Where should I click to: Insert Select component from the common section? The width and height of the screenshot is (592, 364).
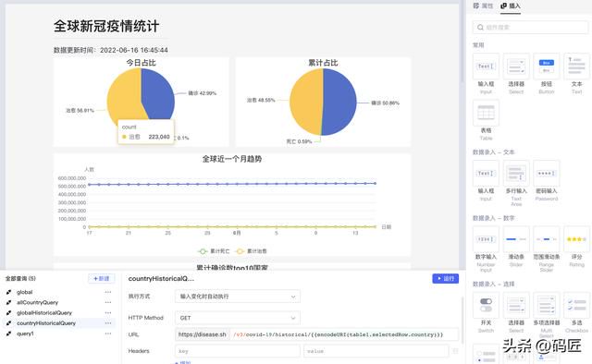(516, 67)
